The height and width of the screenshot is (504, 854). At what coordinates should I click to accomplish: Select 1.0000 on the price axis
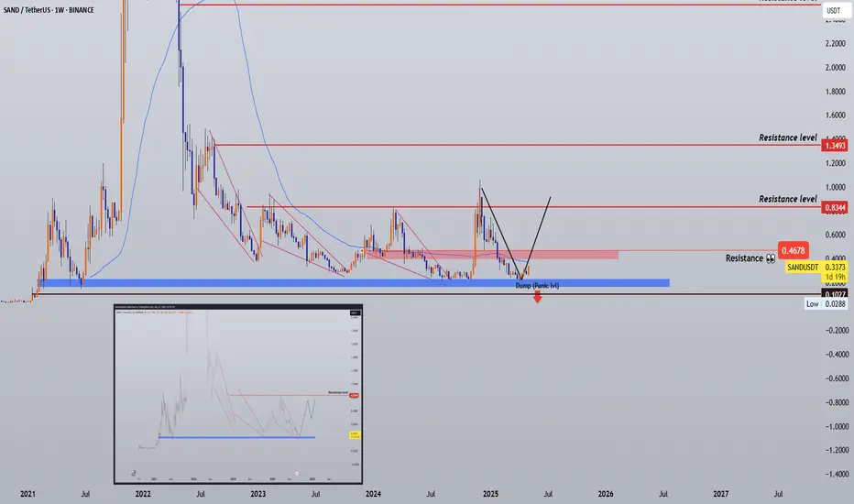[835, 188]
